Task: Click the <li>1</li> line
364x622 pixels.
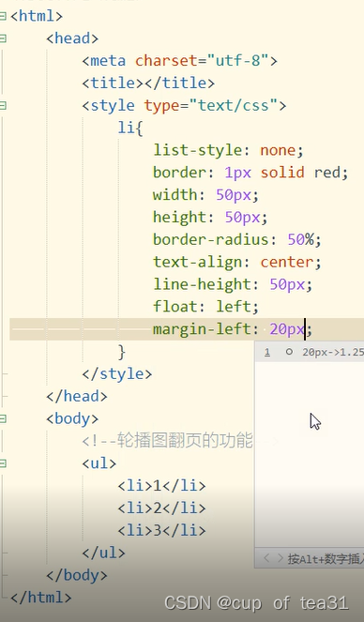Action: (x=161, y=486)
